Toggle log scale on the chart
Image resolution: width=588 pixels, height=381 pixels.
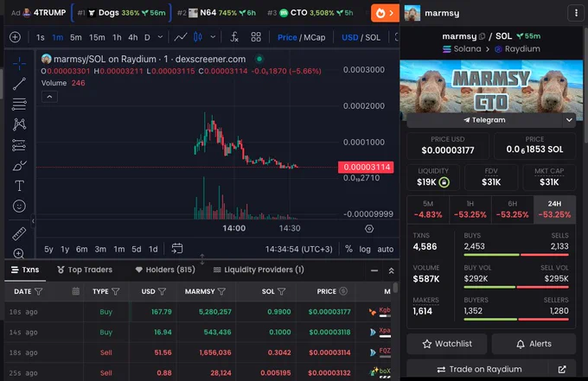(x=365, y=249)
